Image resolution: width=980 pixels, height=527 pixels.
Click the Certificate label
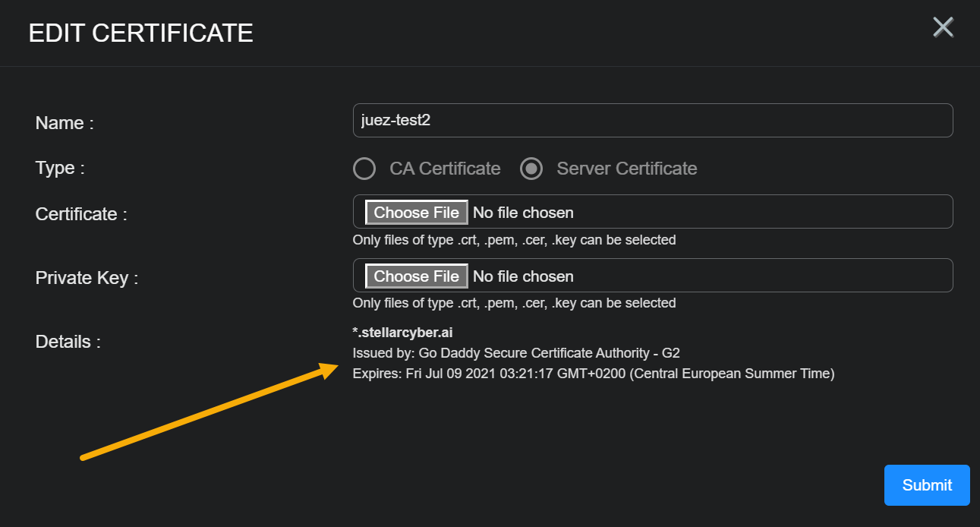click(81, 214)
